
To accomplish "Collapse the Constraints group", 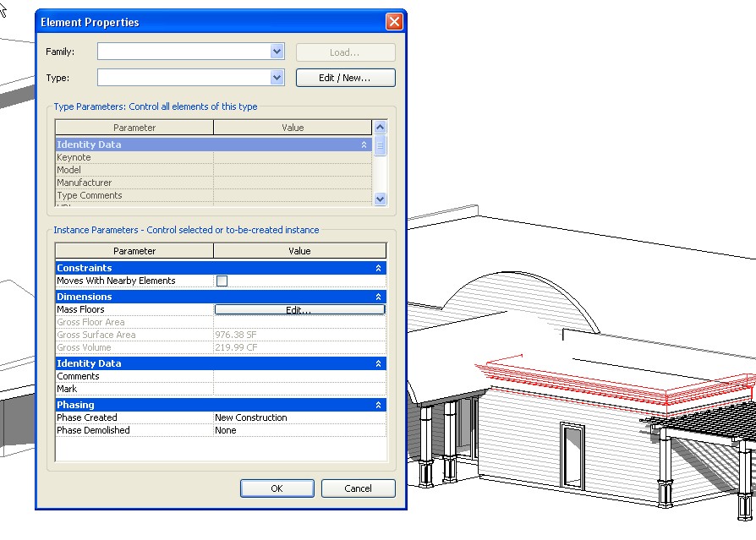I will [379, 268].
